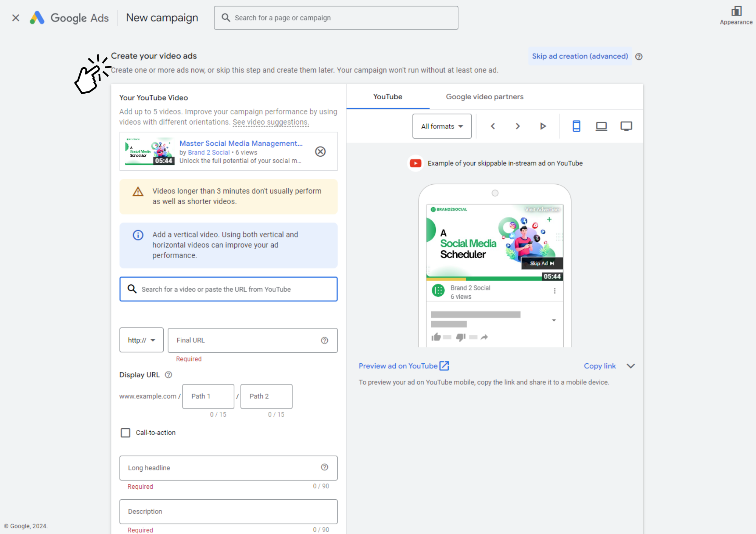Screen dimensions: 756x534
Task: Focus the Long headline field
Action: (228, 468)
